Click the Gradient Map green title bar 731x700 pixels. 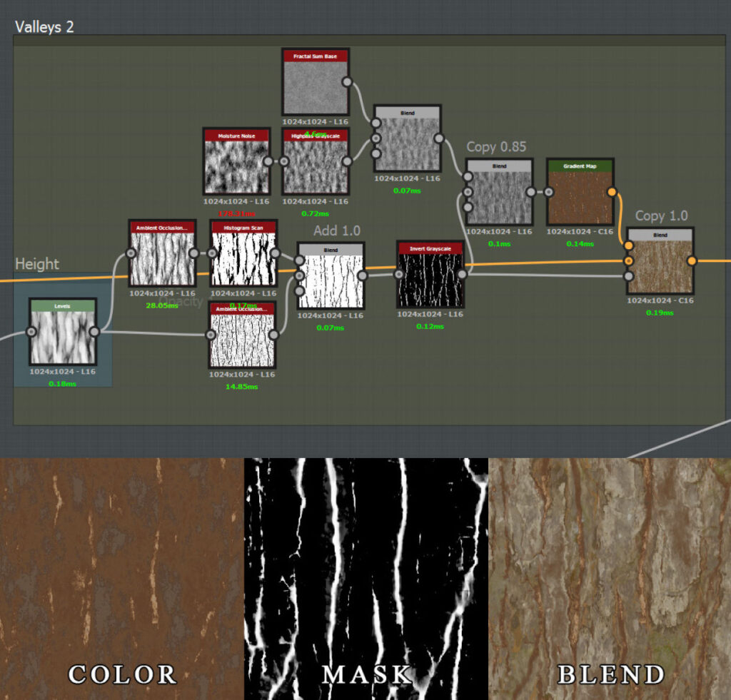click(580, 166)
